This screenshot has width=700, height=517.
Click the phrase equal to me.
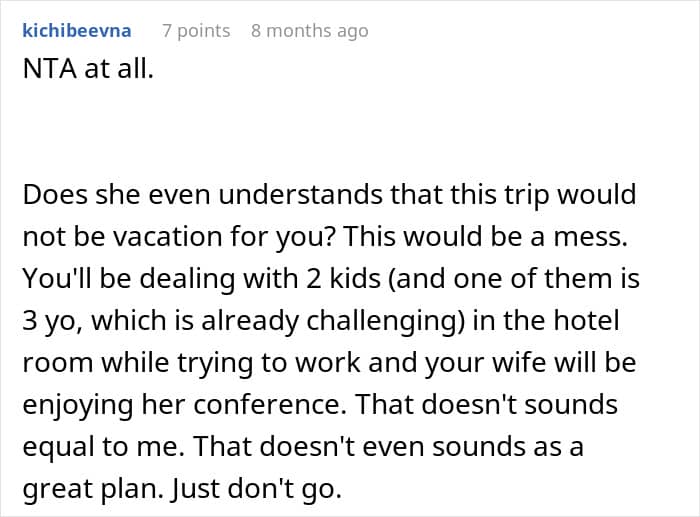104,446
